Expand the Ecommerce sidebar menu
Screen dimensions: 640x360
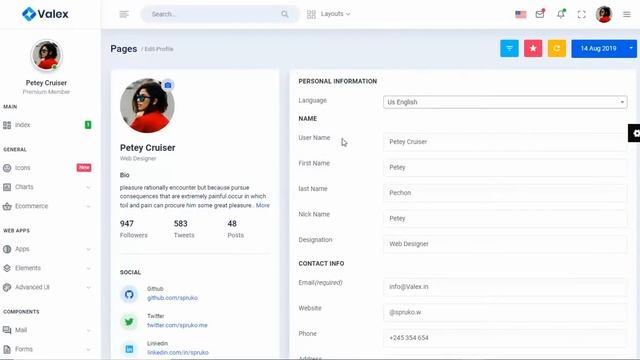pos(47,206)
